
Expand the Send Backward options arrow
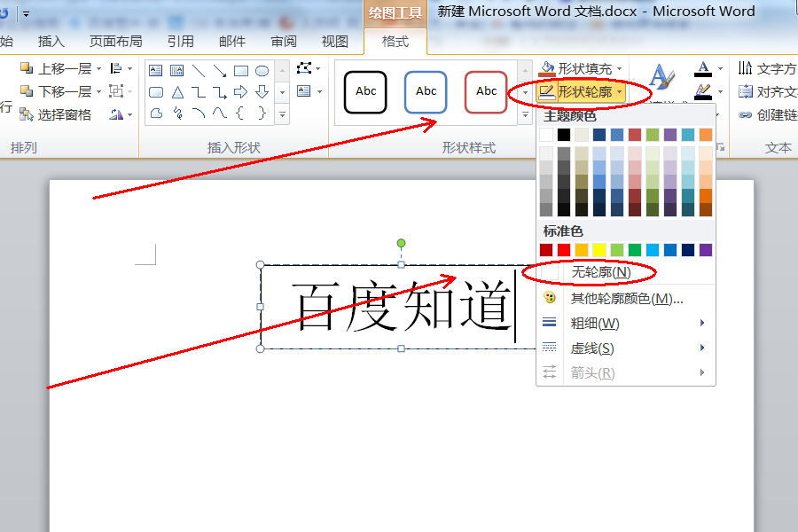pyautogui.click(x=98, y=91)
